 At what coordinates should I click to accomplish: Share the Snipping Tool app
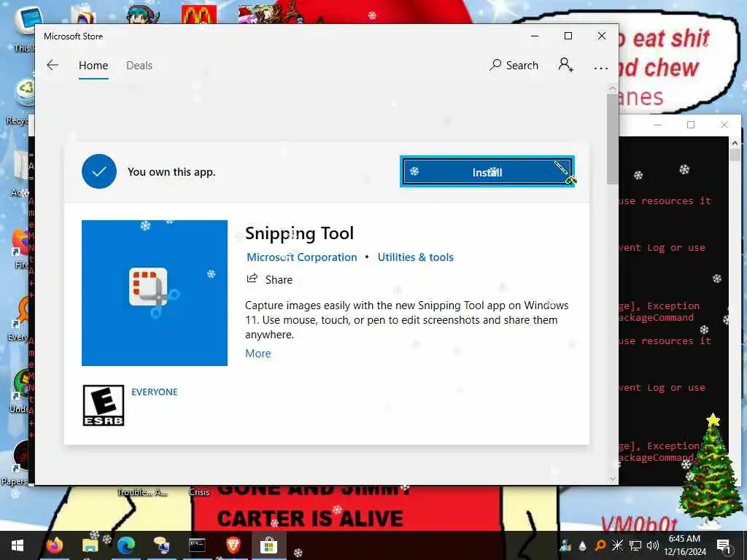[270, 279]
